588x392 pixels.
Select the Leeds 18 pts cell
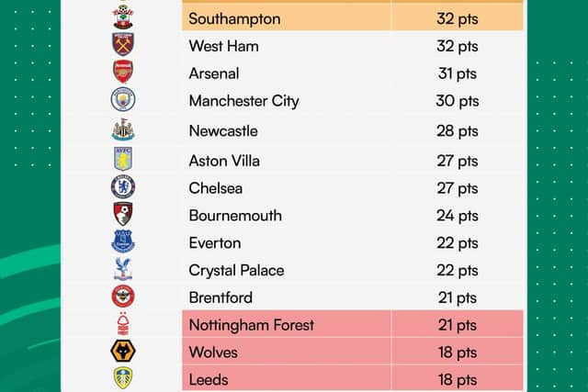458,378
